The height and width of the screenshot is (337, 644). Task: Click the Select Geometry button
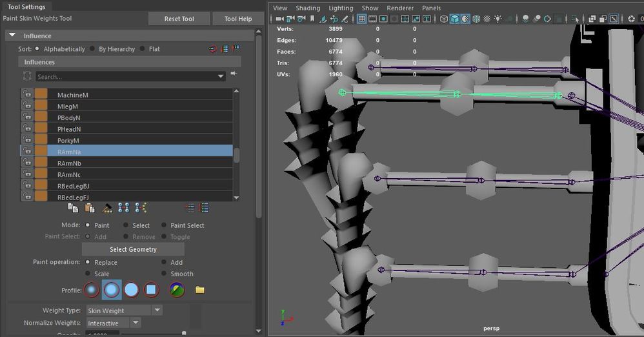(x=133, y=249)
